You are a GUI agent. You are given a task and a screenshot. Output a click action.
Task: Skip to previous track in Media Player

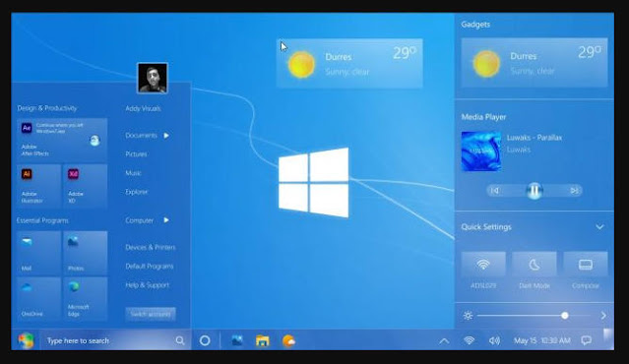[x=495, y=191]
